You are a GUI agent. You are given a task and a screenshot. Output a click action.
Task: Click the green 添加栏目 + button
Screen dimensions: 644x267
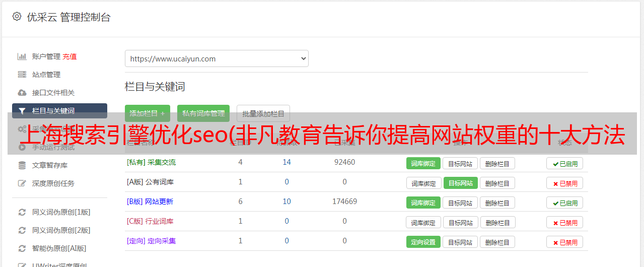148,113
